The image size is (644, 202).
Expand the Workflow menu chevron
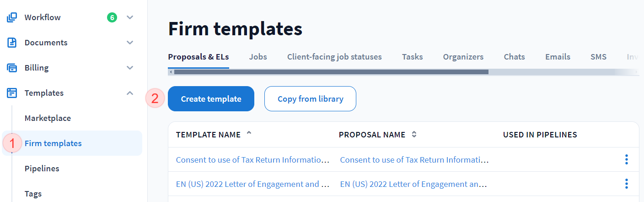tap(130, 17)
